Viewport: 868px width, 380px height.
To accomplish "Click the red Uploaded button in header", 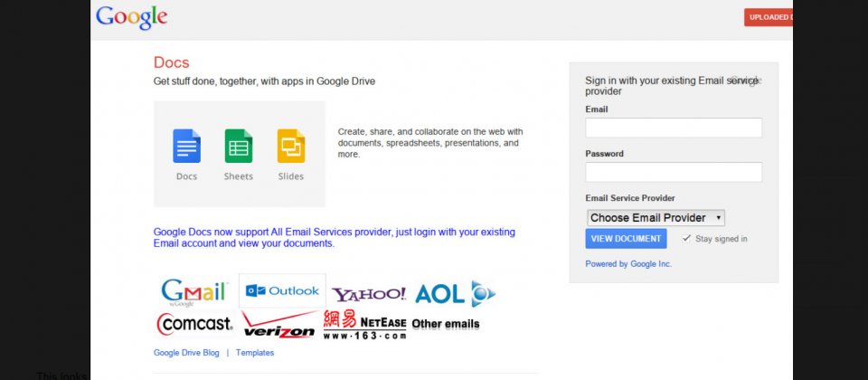I will [769, 17].
